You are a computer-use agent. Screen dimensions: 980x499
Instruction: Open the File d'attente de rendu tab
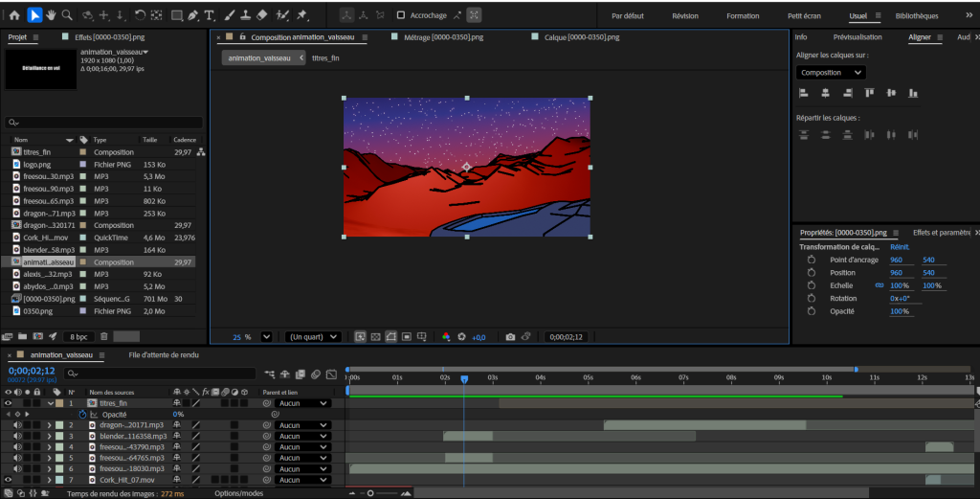164,355
